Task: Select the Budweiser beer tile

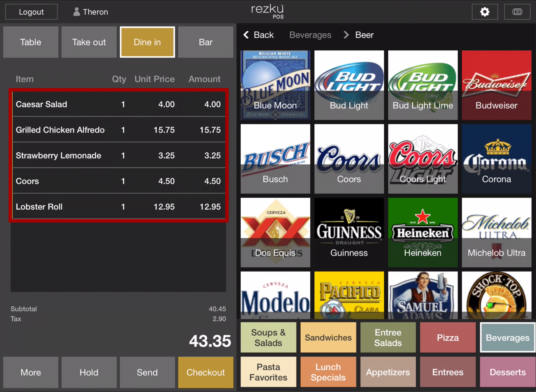Action: click(x=496, y=85)
